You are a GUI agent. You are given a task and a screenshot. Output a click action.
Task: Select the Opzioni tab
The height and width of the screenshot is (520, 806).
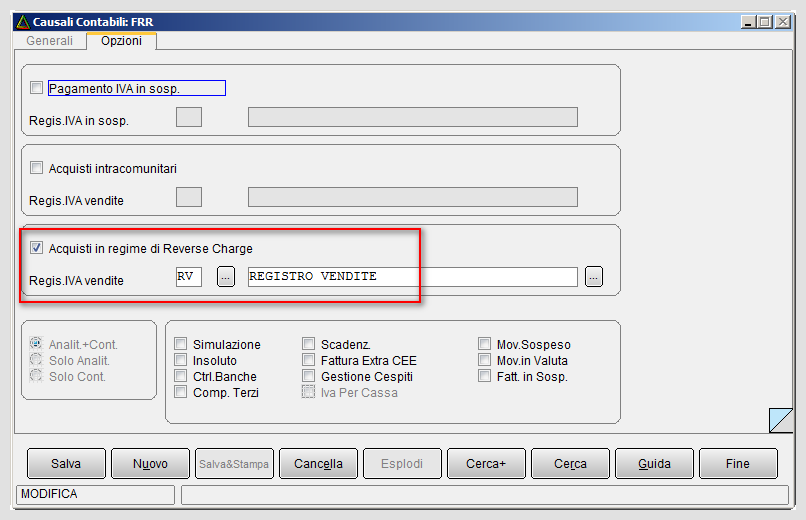pyautogui.click(x=121, y=41)
